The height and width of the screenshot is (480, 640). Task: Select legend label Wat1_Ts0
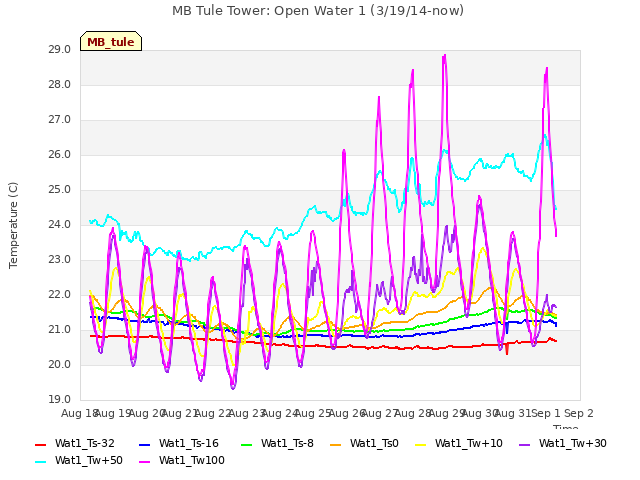374,444
